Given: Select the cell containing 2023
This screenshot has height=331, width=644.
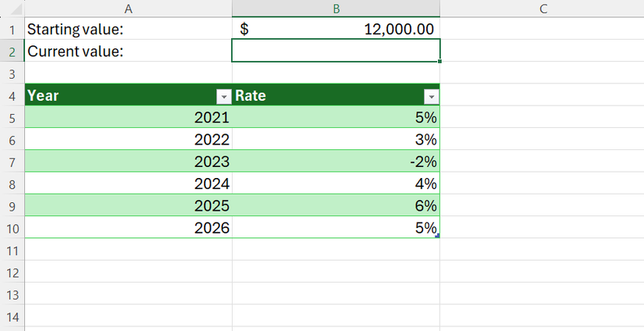Looking at the screenshot, I should pyautogui.click(x=128, y=162).
